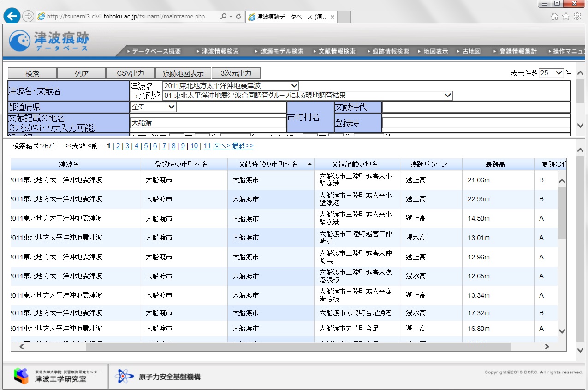The image size is (588, 390).
Task: Open the 表示件数 dropdown showing 25
Action: click(551, 73)
